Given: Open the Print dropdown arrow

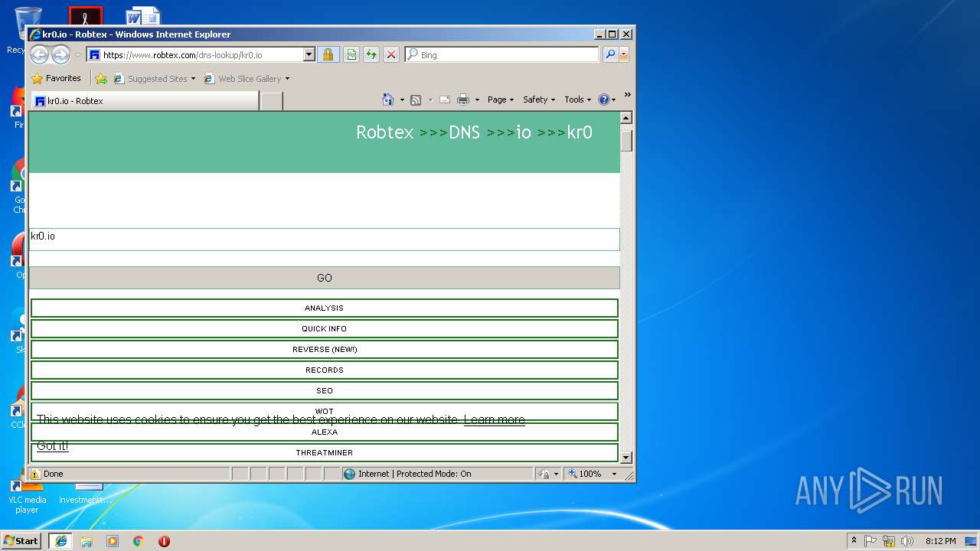Looking at the screenshot, I should tap(477, 99).
